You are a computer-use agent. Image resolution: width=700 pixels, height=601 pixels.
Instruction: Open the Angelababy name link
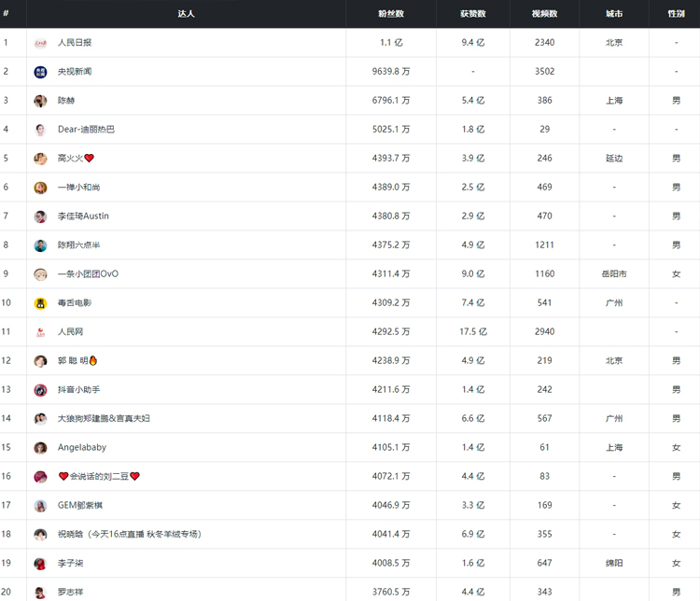point(82,447)
